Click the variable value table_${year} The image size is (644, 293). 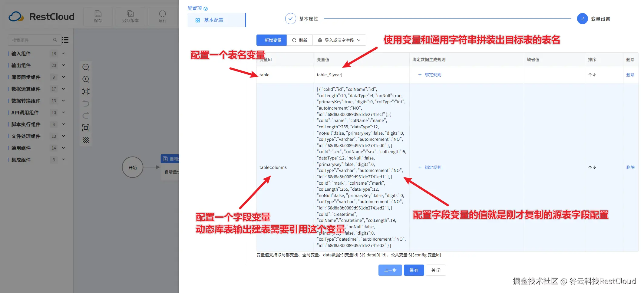point(329,75)
